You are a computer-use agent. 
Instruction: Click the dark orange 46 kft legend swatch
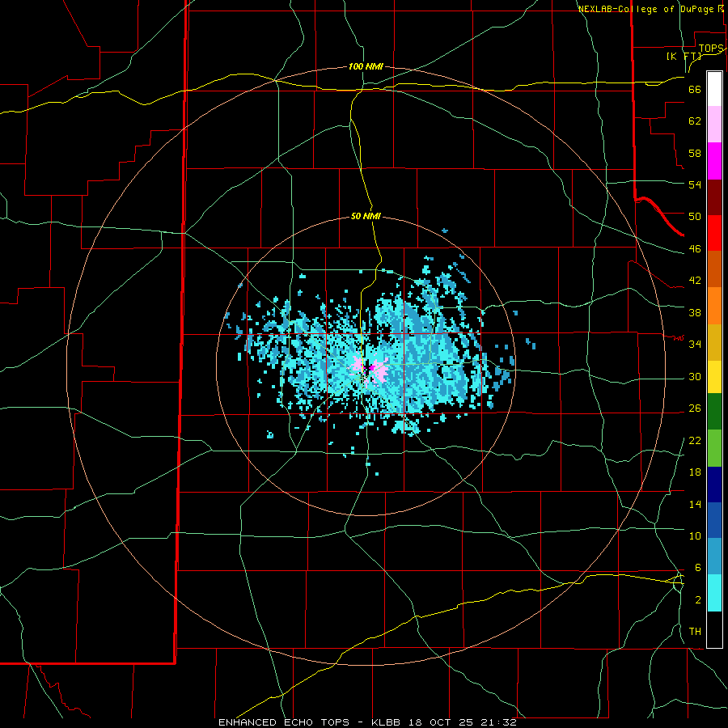[x=714, y=269]
